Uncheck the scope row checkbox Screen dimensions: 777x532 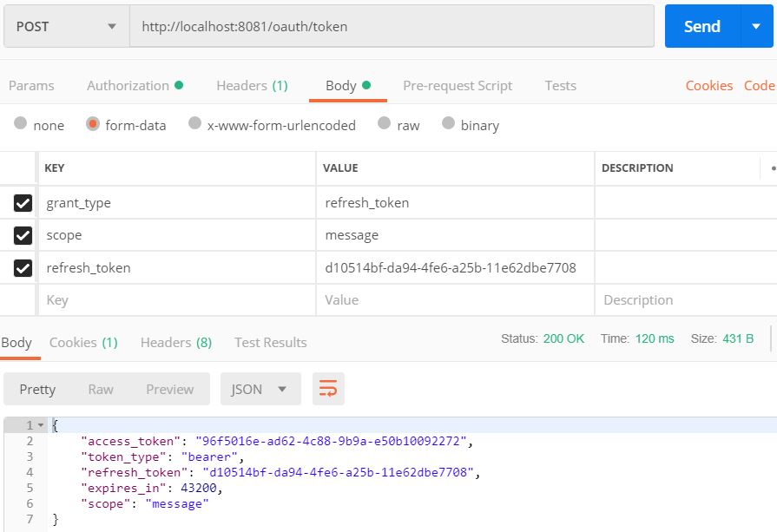coord(23,235)
